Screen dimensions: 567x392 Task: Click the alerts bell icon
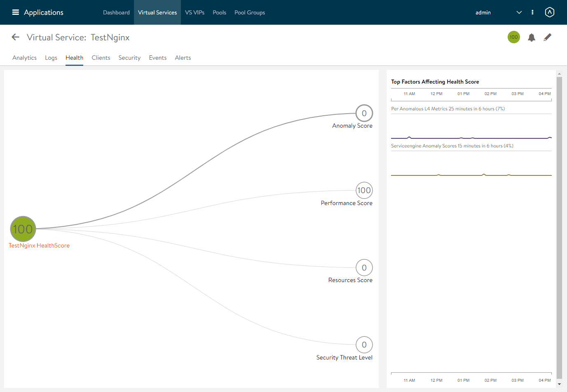(532, 37)
